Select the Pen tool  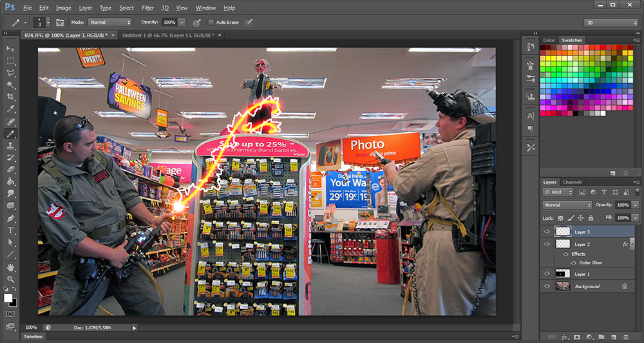coord(10,219)
